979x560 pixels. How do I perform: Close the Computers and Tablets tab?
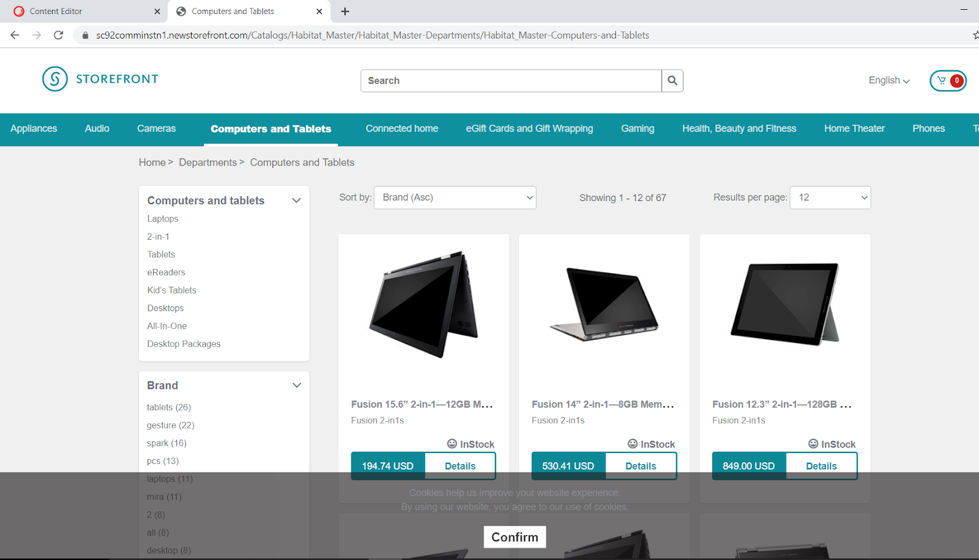point(319,11)
